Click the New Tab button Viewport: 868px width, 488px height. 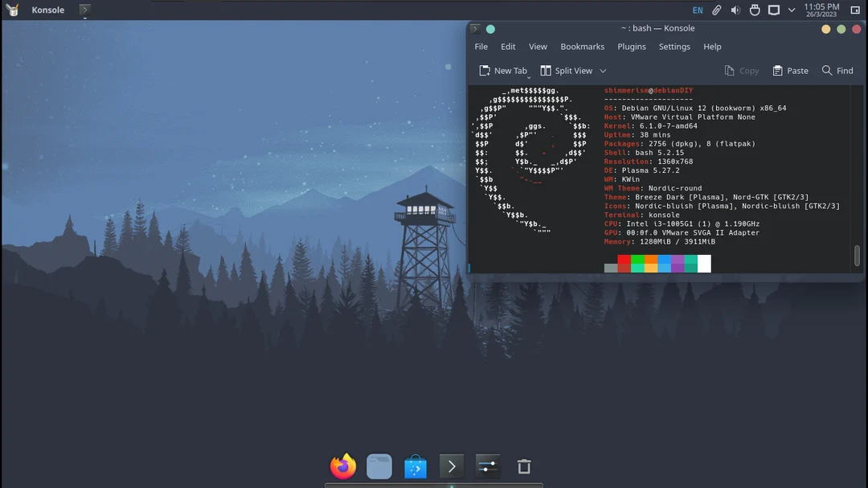coord(504,71)
